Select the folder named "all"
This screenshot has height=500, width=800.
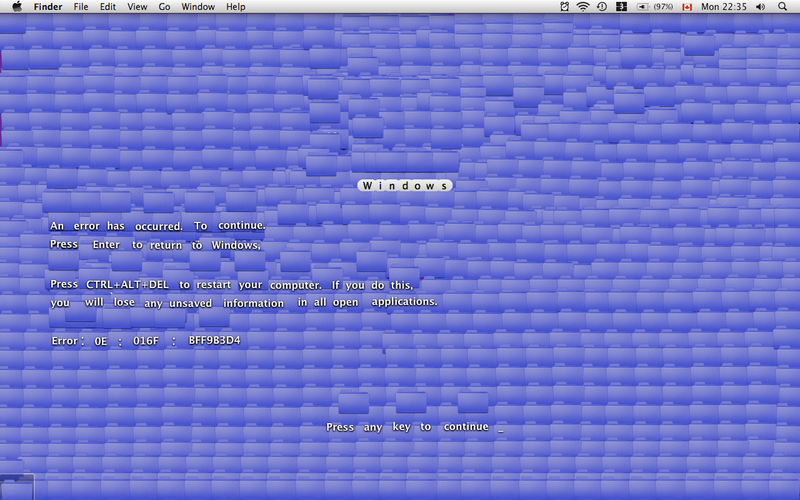tap(320, 302)
